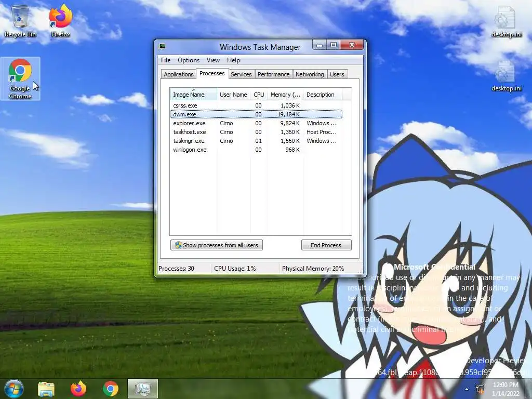Viewport: 532px width, 399px height.
Task: Select the taskhost.exe process row
Action: click(x=256, y=132)
